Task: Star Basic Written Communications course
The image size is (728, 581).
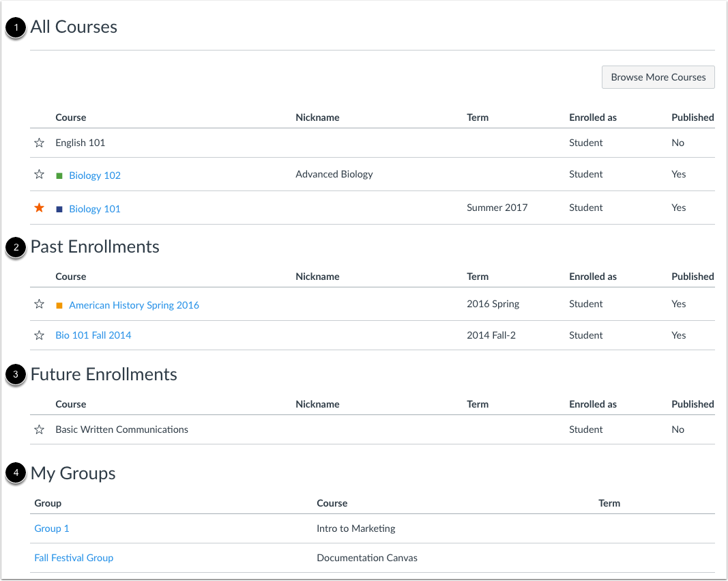Action: pyautogui.click(x=39, y=429)
